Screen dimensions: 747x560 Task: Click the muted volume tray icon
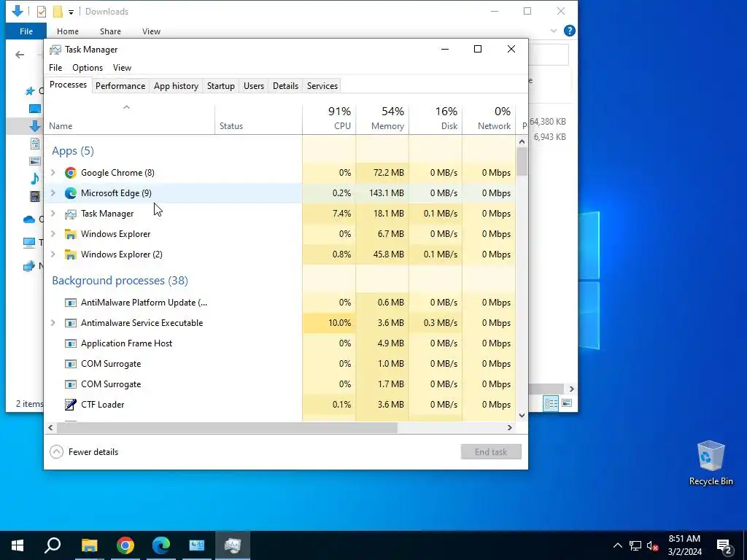[x=653, y=545]
